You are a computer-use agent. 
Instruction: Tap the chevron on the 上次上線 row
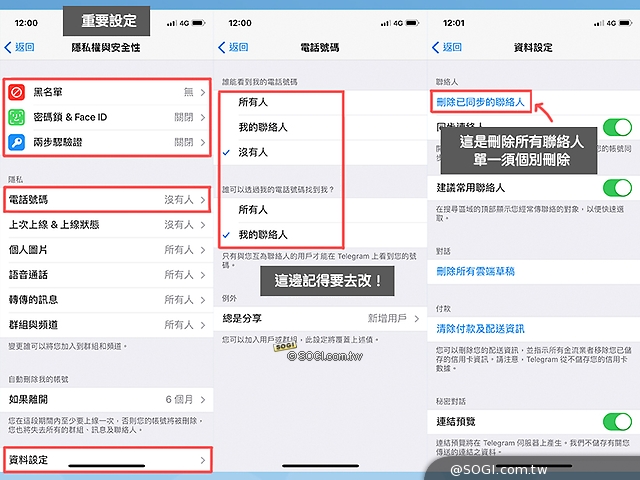pyautogui.click(x=203, y=225)
